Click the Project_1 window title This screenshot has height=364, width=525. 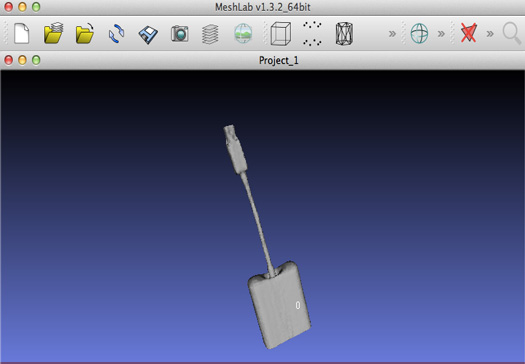279,61
